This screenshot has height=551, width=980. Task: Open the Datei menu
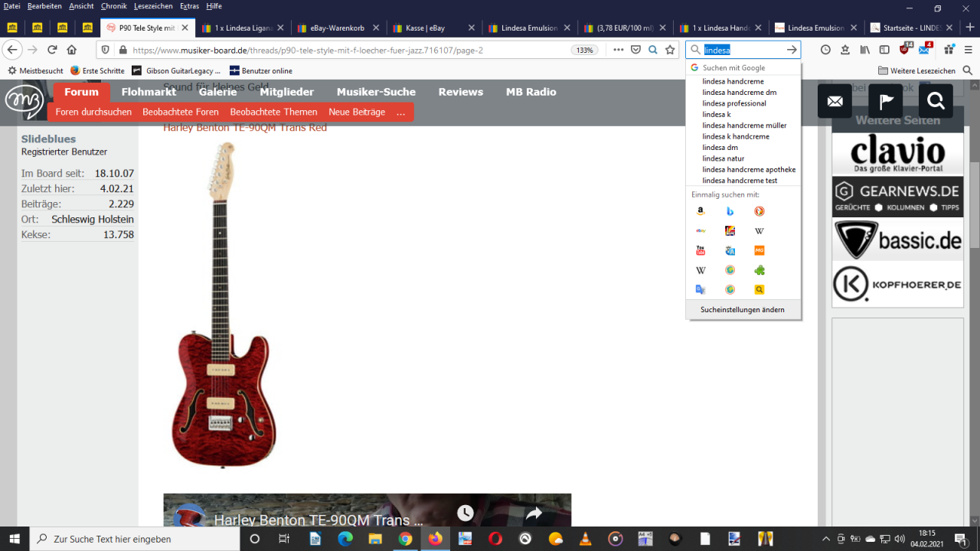pos(11,6)
